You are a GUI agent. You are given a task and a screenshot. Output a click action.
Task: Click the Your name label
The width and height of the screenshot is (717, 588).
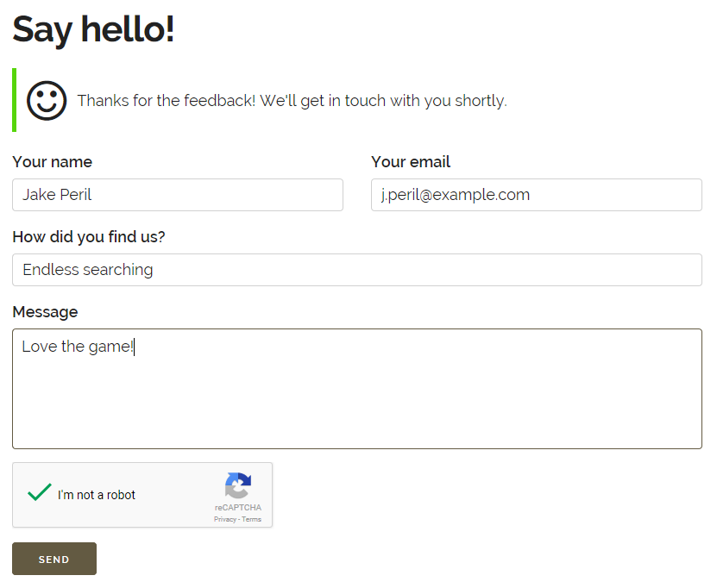52,162
